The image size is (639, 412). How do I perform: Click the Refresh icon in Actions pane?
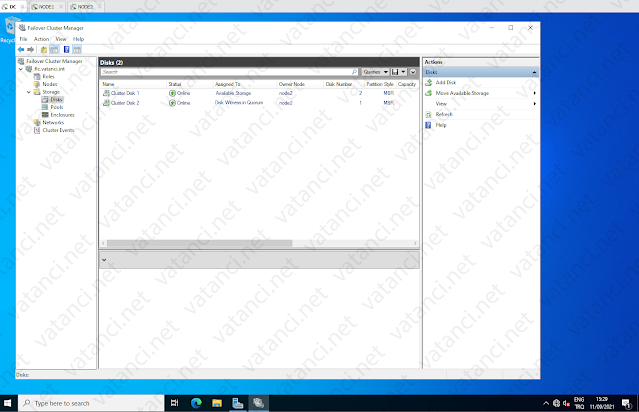tap(429, 115)
